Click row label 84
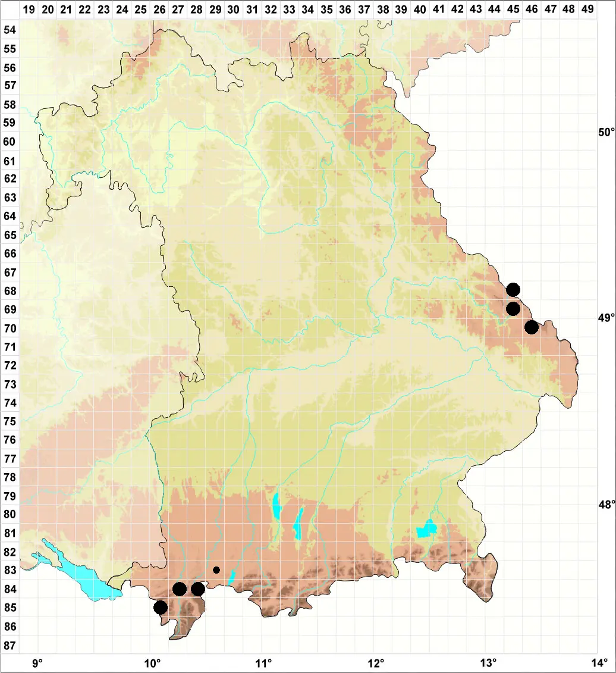The image size is (616, 673). [10, 589]
